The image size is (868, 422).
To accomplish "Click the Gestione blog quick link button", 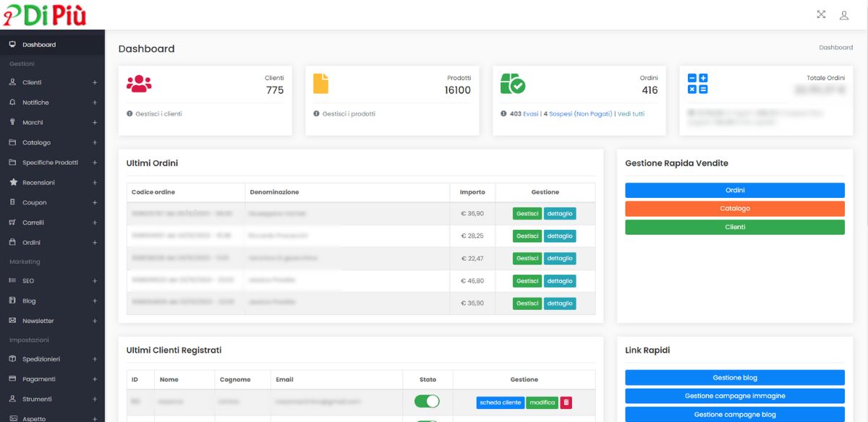I will pyautogui.click(x=734, y=378).
